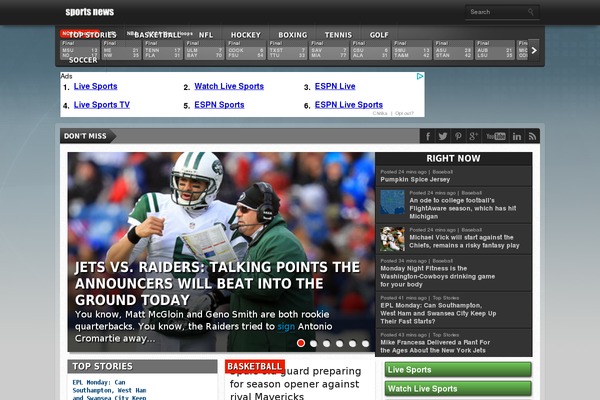
Task: Open the Facebook social icon
Action: tap(428, 136)
